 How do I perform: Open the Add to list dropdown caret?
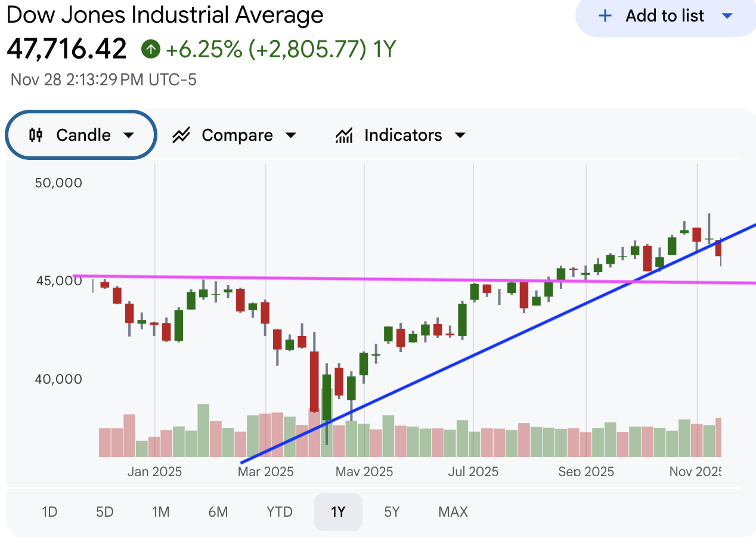(x=727, y=16)
